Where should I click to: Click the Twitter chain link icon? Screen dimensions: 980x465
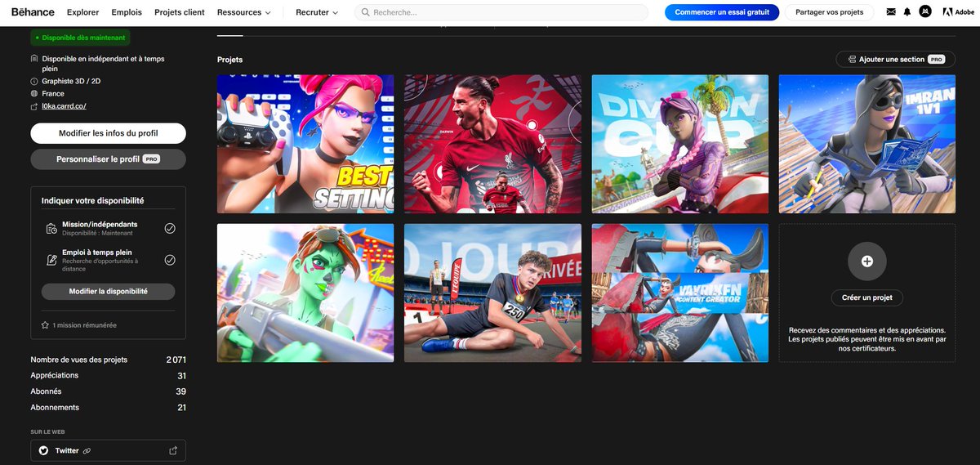[87, 451]
